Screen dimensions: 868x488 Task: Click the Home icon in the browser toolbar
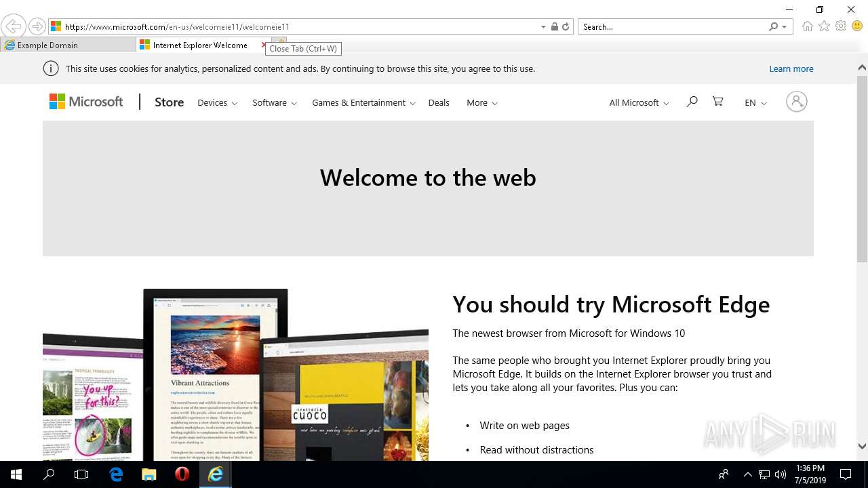pos(807,26)
